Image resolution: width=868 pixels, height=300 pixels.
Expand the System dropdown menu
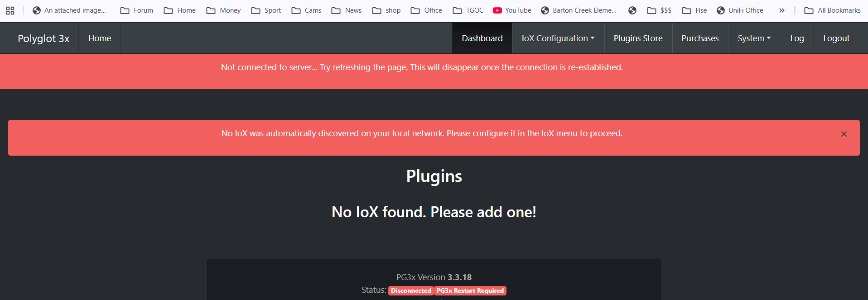click(x=754, y=38)
